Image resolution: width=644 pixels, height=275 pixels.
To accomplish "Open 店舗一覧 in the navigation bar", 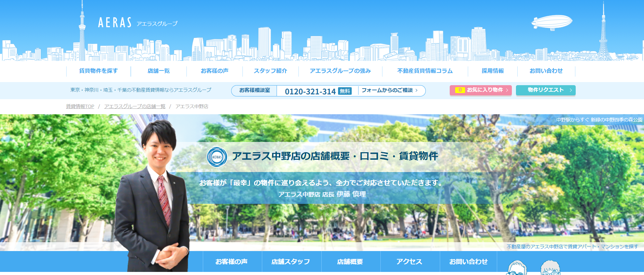I will tap(158, 71).
